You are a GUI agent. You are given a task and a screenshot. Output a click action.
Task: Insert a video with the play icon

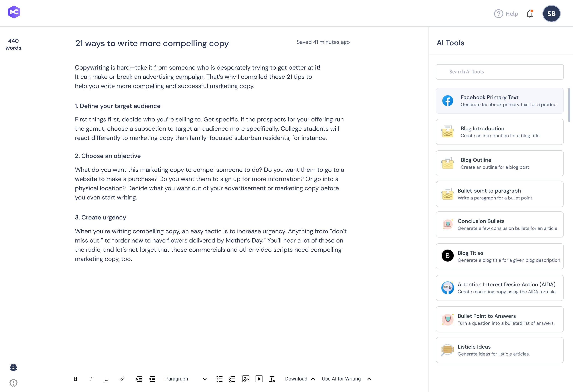click(x=259, y=379)
